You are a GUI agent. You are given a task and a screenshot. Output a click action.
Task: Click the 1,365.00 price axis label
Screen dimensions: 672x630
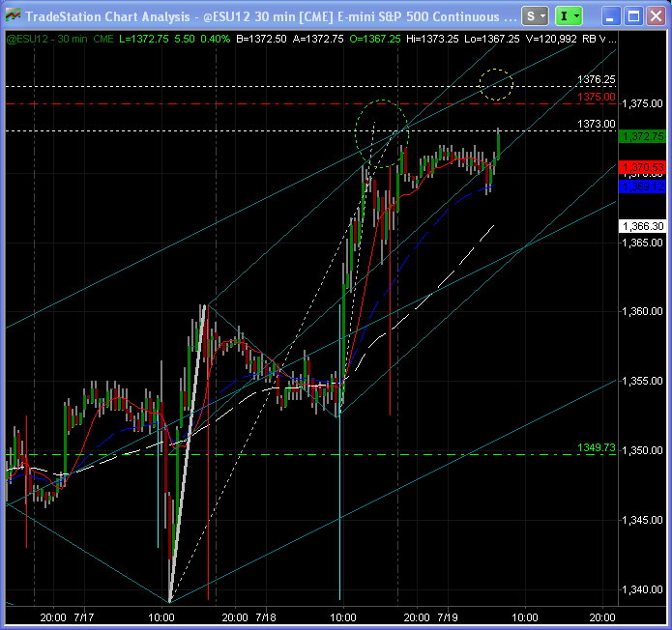(x=642, y=243)
